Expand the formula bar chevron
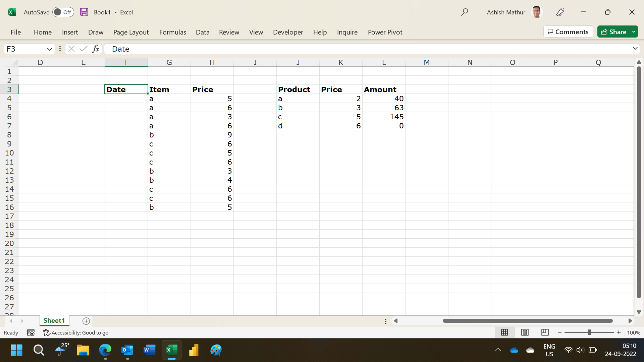 click(635, 49)
